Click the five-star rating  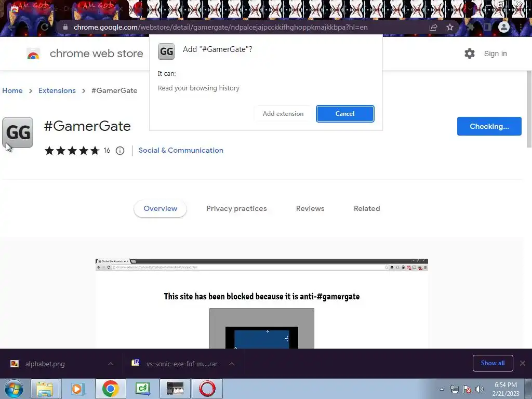tap(72, 151)
